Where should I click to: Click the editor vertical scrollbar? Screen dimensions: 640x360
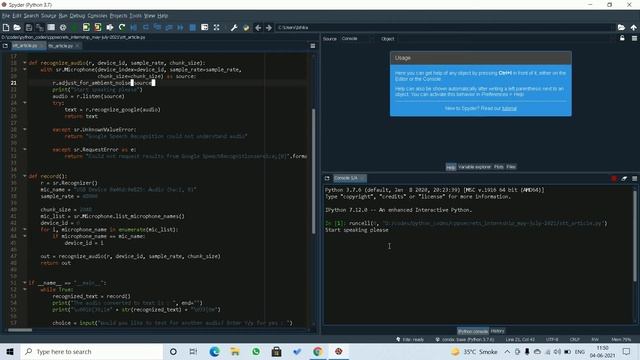point(313,171)
